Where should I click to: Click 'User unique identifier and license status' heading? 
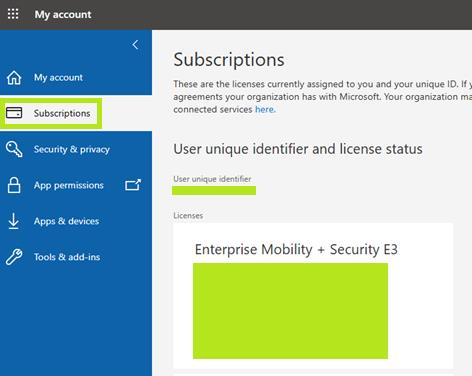click(x=298, y=149)
